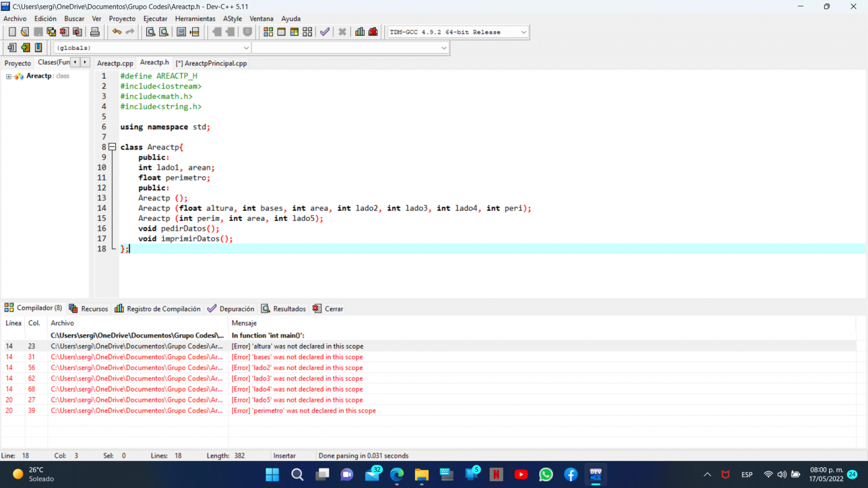The height and width of the screenshot is (488, 868).
Task: Select the Areactp.h editor tab
Action: point(155,62)
